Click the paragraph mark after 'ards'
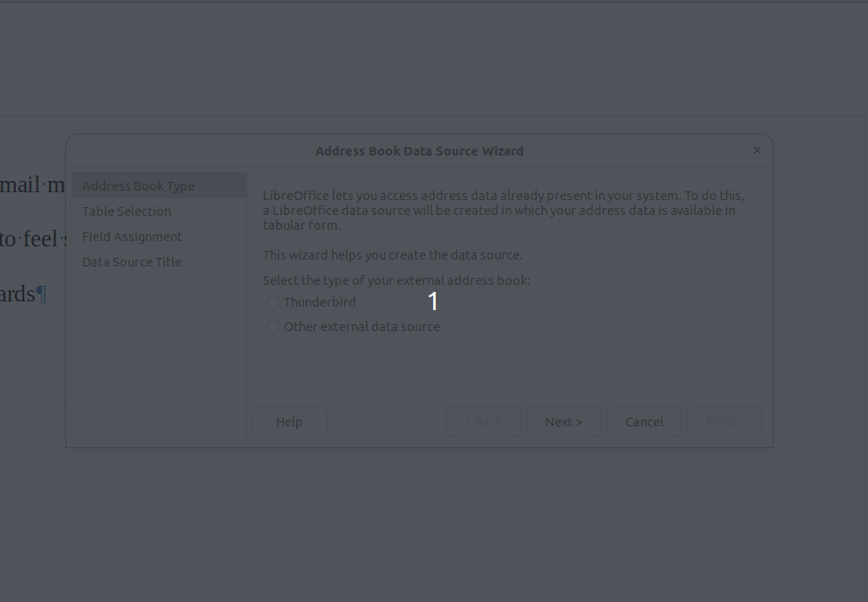The width and height of the screenshot is (868, 602). coord(41,294)
